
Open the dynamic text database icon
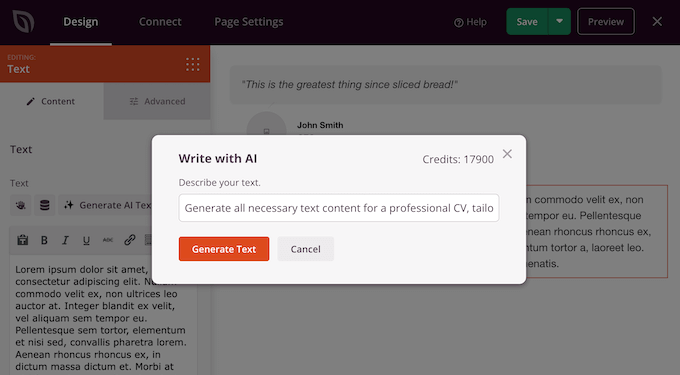coord(44,205)
